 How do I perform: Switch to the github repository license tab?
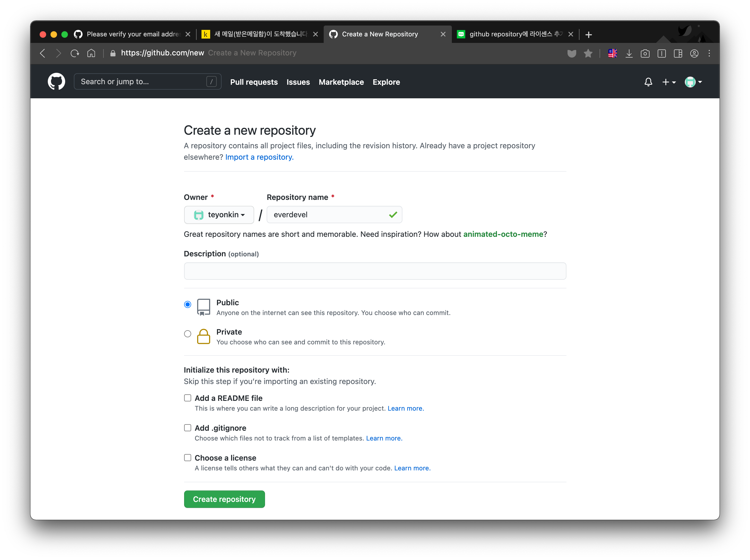[x=515, y=34]
